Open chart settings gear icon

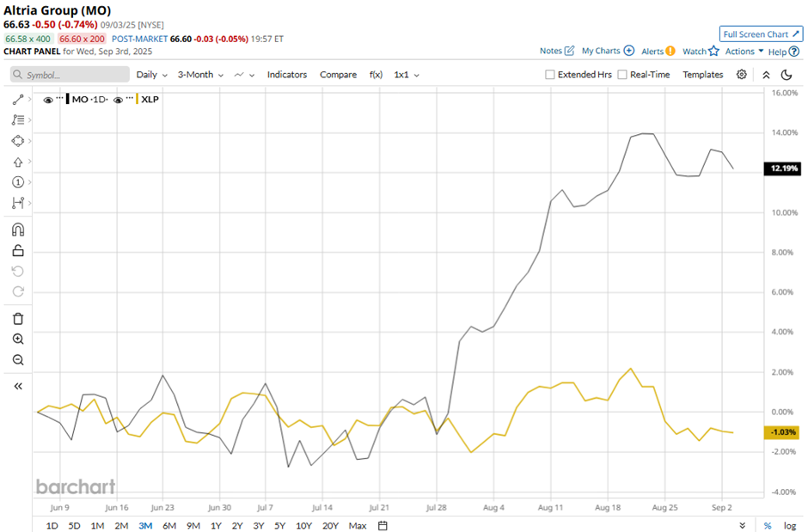742,75
